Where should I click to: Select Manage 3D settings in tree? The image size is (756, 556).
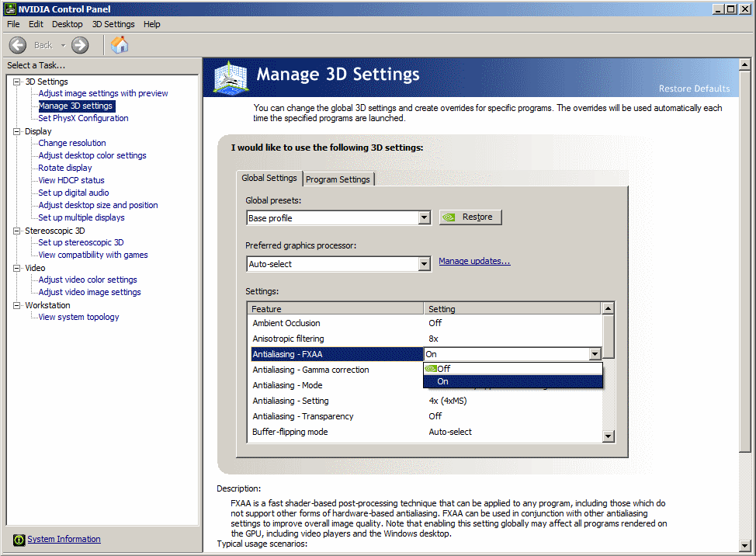[x=76, y=106]
